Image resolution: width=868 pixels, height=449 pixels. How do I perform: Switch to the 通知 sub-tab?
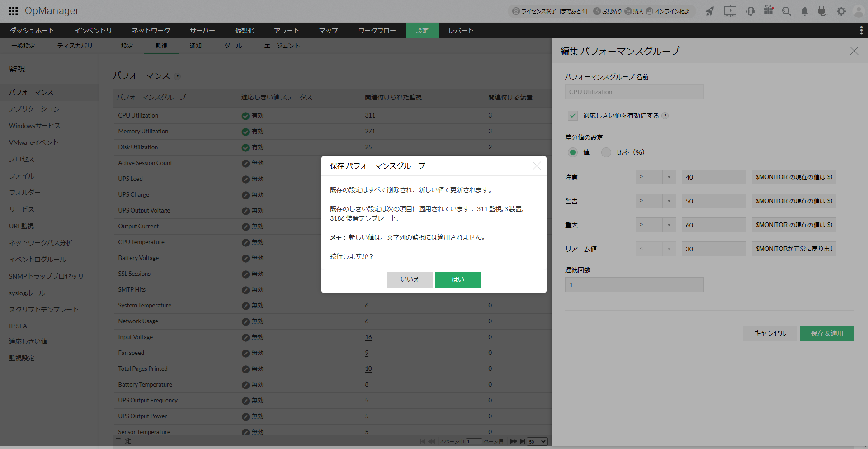pyautogui.click(x=196, y=46)
